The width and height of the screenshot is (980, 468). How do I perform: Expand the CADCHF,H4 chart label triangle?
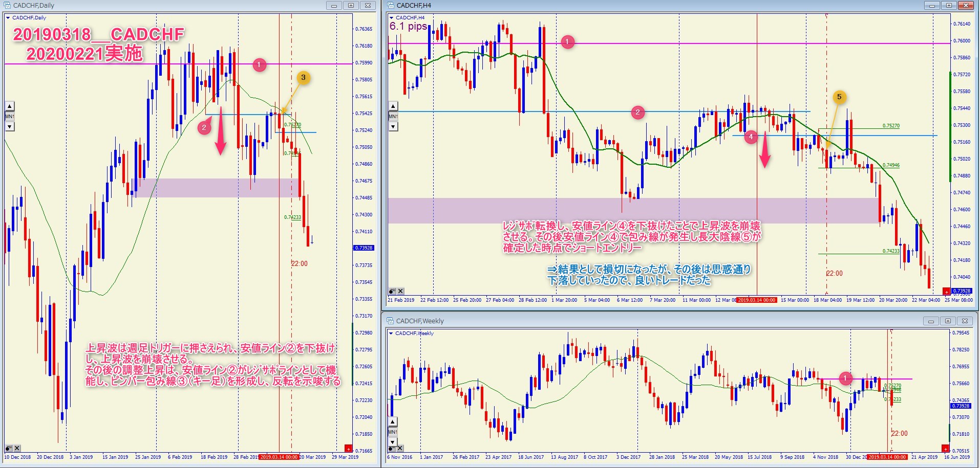pyautogui.click(x=392, y=18)
